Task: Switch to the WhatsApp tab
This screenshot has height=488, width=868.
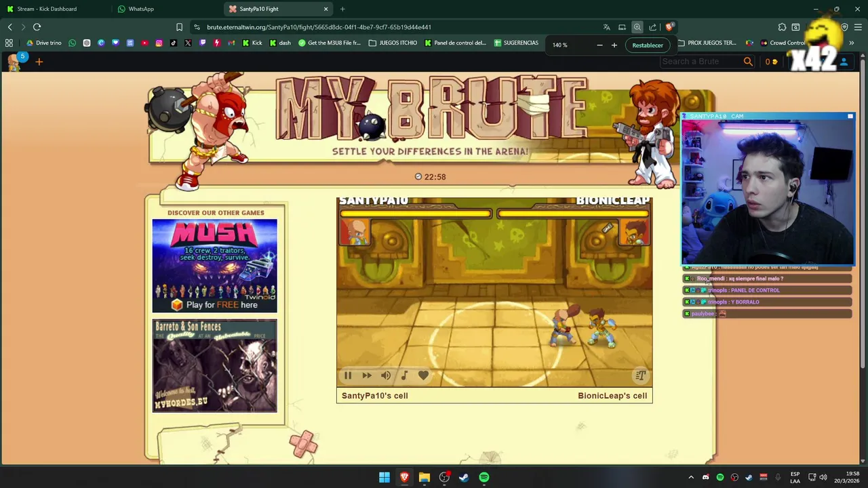Action: (x=140, y=9)
